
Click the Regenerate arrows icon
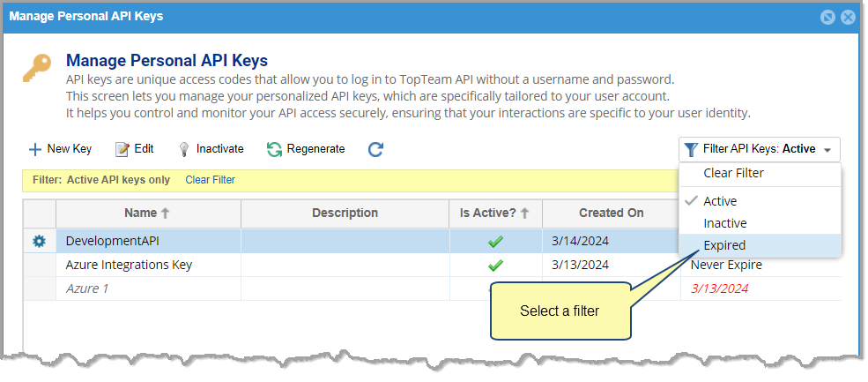coord(274,149)
